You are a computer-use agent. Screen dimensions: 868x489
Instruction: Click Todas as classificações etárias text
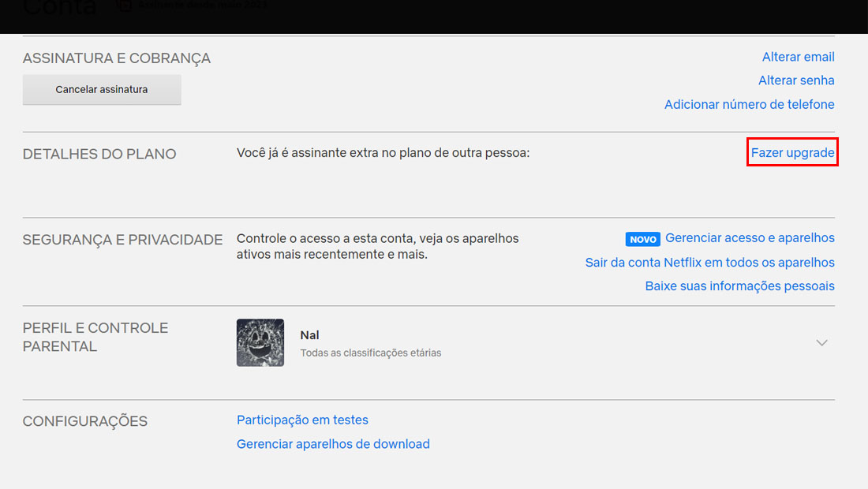pyautogui.click(x=370, y=353)
